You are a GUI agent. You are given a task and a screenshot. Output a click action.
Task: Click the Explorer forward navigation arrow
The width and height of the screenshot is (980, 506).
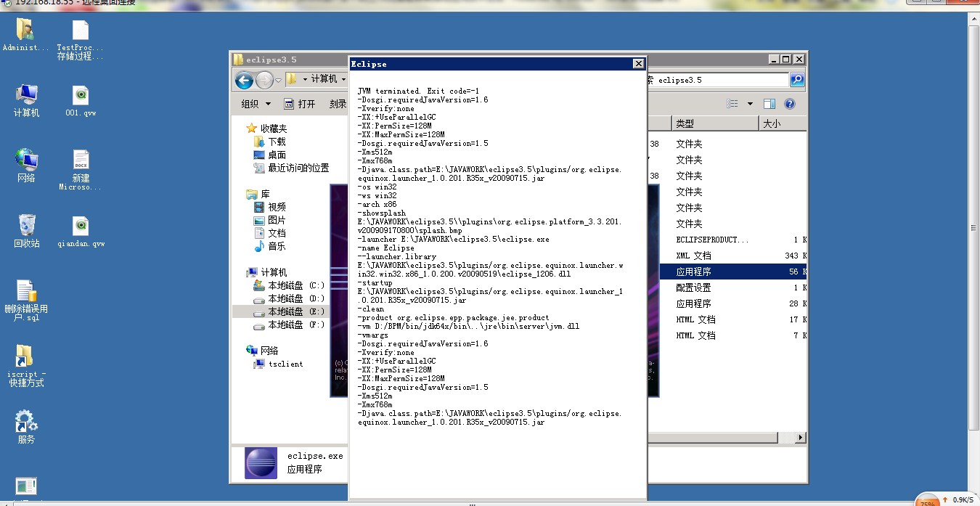point(264,80)
